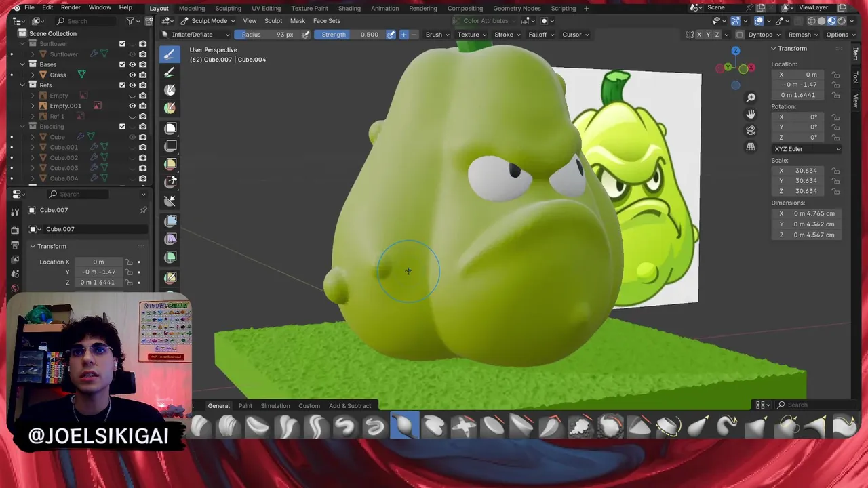This screenshot has height=488, width=868.
Task: Open the Remesh dropdown
Action: coord(803,35)
